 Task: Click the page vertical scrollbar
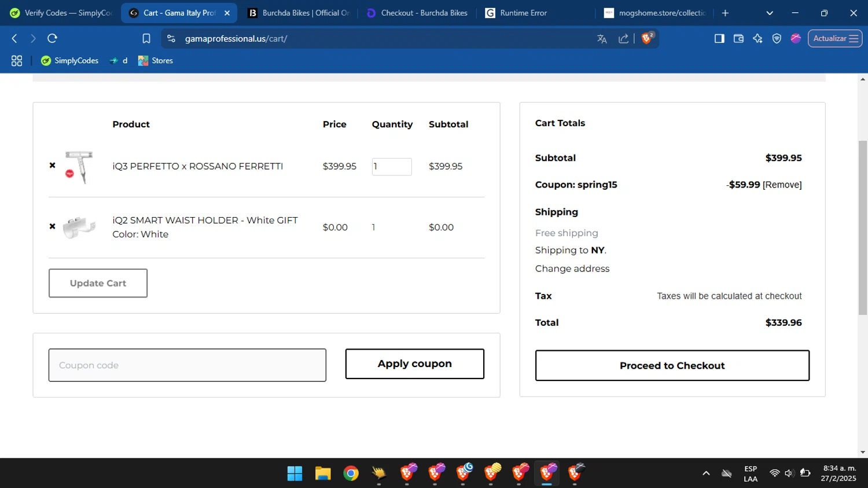(863, 228)
